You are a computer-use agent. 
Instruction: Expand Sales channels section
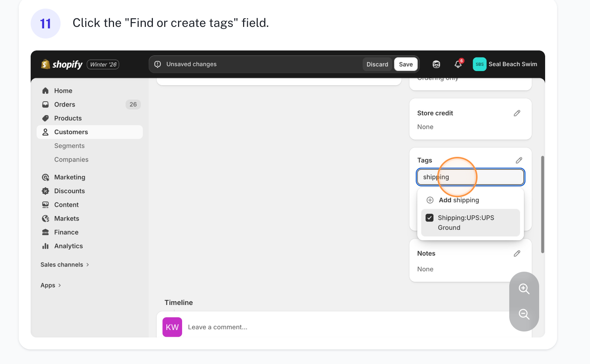[x=65, y=265]
